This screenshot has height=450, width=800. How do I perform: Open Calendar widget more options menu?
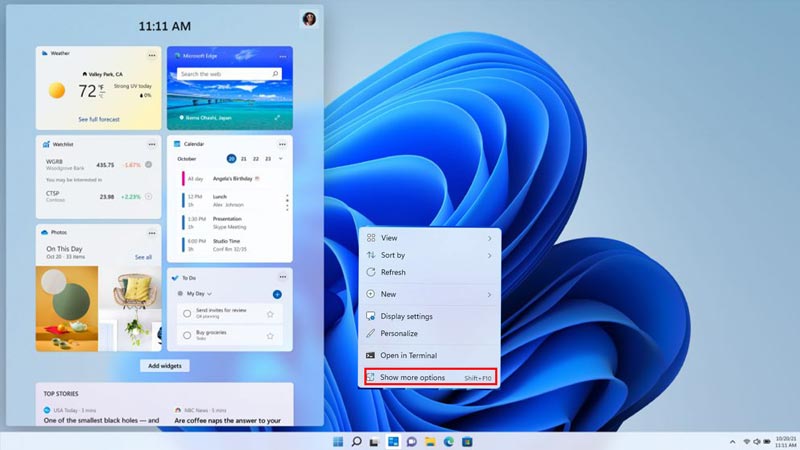click(x=282, y=144)
